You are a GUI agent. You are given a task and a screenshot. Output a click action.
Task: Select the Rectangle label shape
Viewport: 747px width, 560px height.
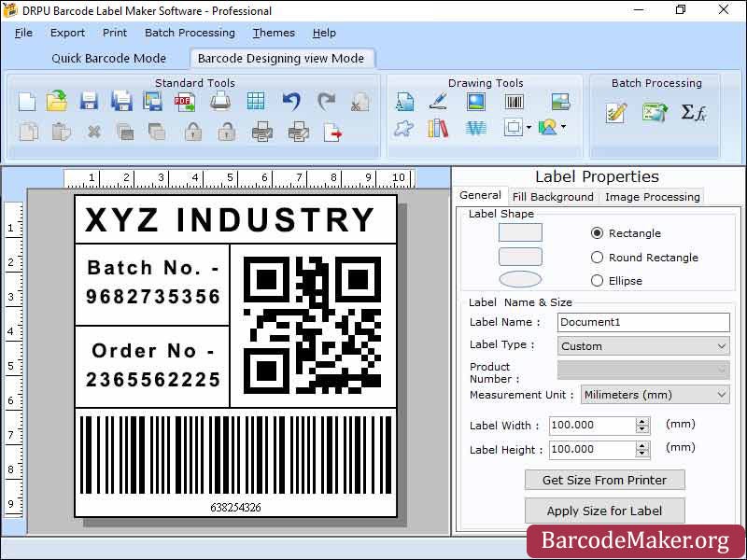point(598,232)
